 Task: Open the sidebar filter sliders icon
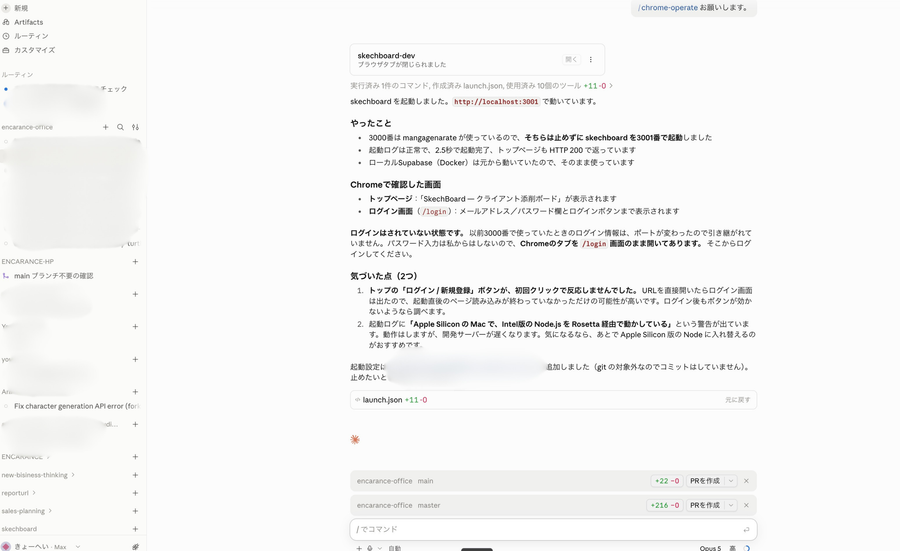pos(135,127)
